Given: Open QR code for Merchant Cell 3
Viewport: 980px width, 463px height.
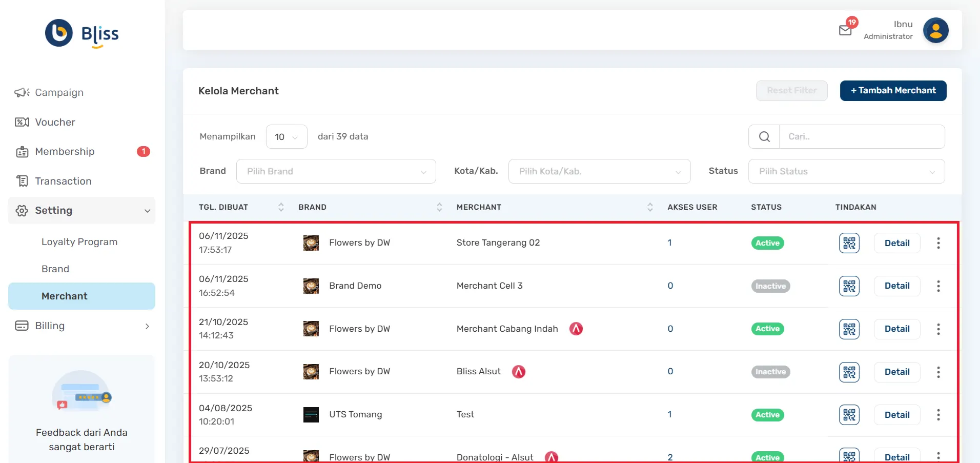Looking at the screenshot, I should (849, 286).
